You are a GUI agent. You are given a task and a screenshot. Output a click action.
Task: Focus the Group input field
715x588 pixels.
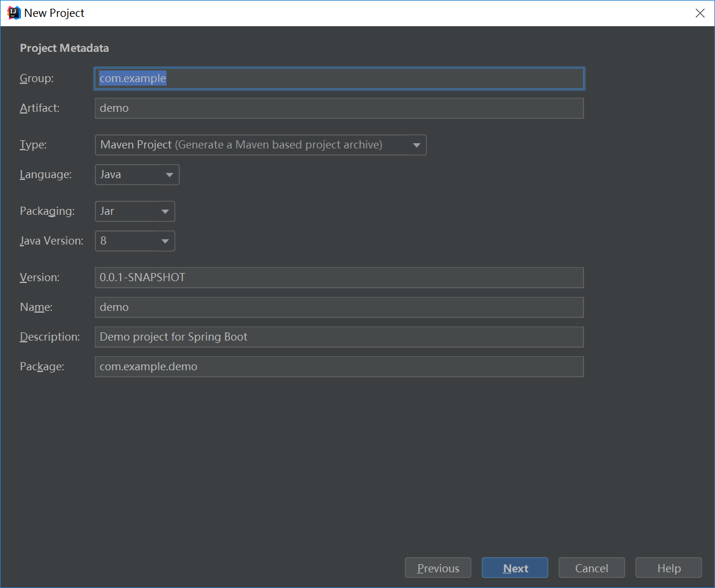[339, 79]
